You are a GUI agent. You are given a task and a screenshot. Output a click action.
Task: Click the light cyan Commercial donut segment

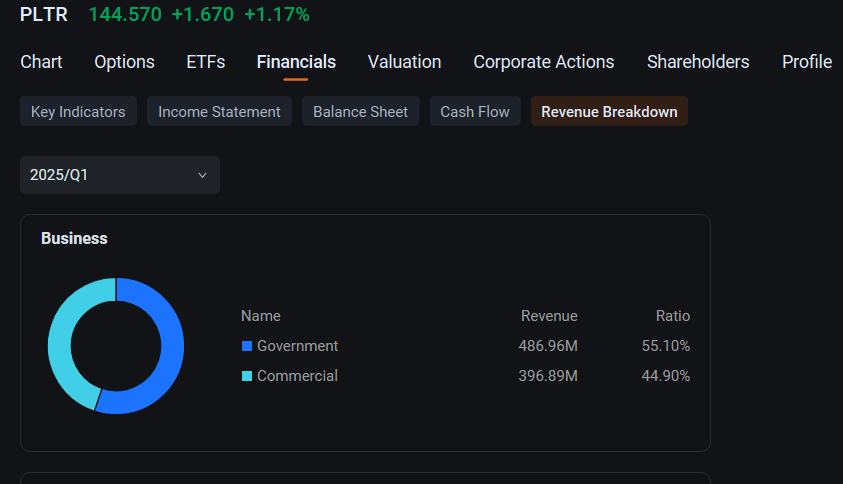pos(60,344)
